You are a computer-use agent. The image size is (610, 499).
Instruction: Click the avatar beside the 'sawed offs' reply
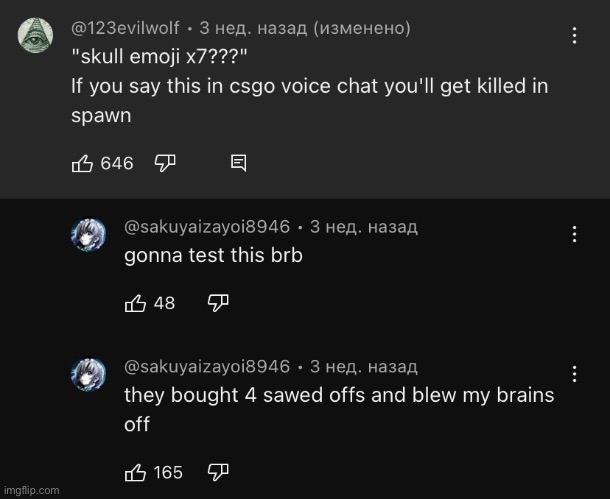pos(88,375)
